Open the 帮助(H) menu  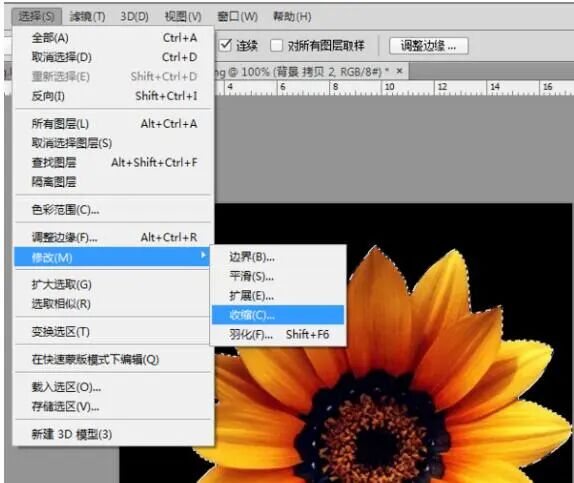(292, 16)
